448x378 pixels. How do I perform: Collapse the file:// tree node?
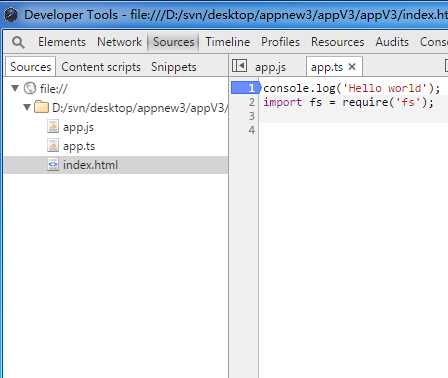pyautogui.click(x=15, y=88)
